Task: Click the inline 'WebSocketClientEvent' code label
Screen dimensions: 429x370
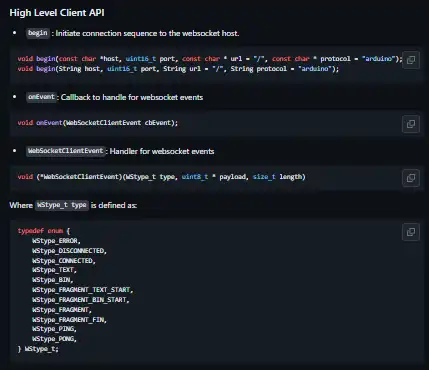Action: [x=66, y=151]
